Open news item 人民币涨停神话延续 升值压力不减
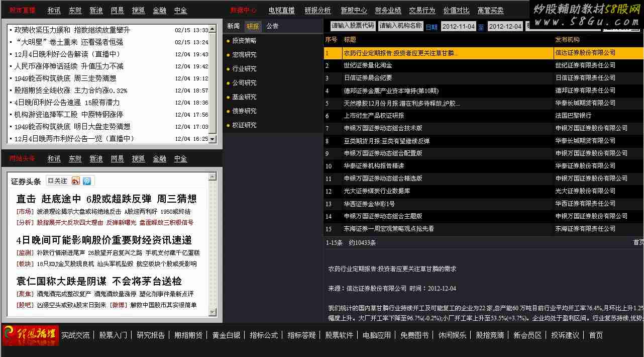The height and width of the screenshot is (357, 644). pyautogui.click(x=69, y=66)
